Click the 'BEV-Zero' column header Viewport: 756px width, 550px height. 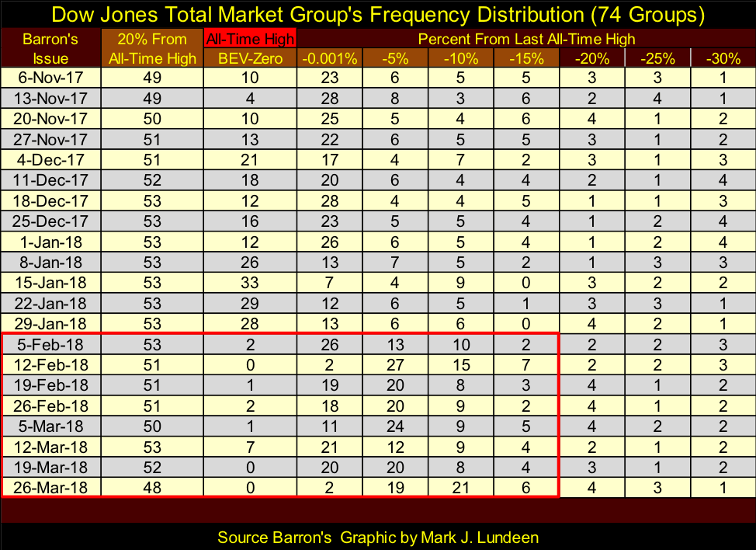(x=250, y=58)
